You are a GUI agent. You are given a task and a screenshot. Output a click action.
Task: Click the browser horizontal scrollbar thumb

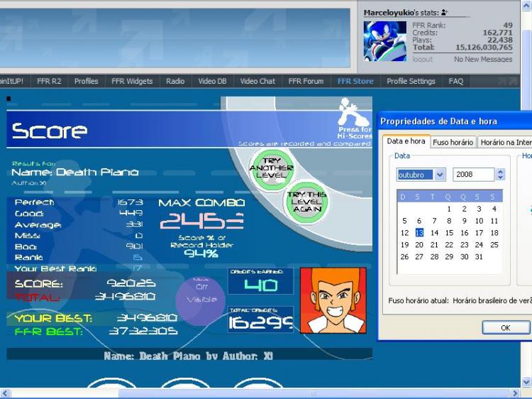click(x=313, y=393)
